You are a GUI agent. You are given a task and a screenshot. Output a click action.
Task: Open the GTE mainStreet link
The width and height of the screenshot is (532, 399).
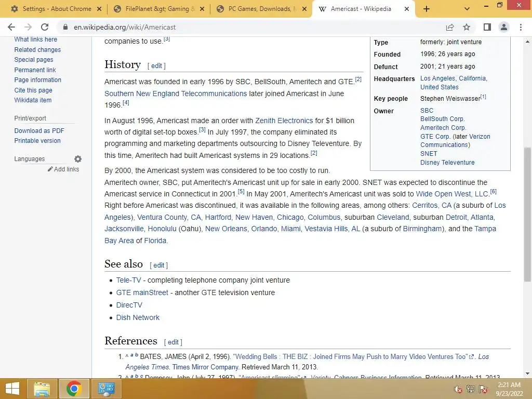point(142,292)
